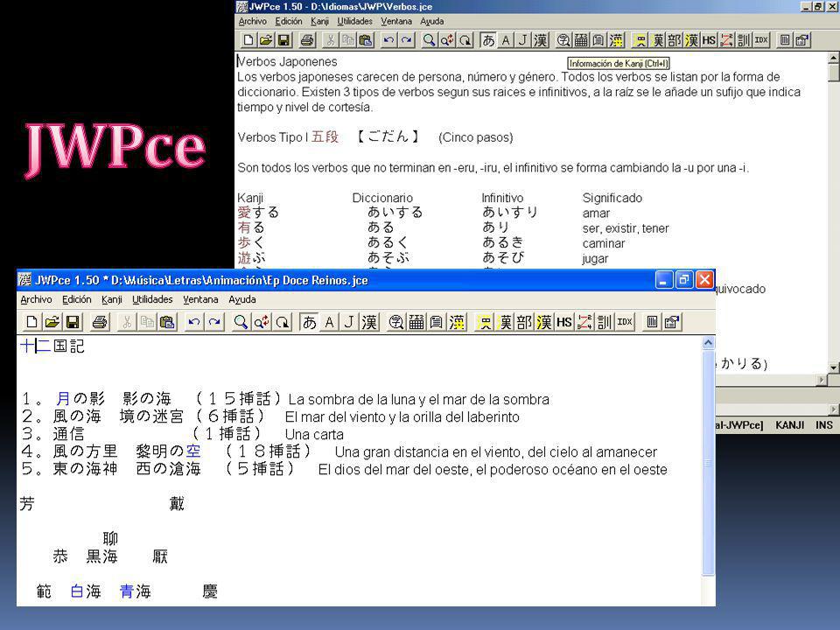Screen dimensions: 840x630
Task: Switch to J input mode in Ep Doce Reinos
Action: tap(349, 322)
